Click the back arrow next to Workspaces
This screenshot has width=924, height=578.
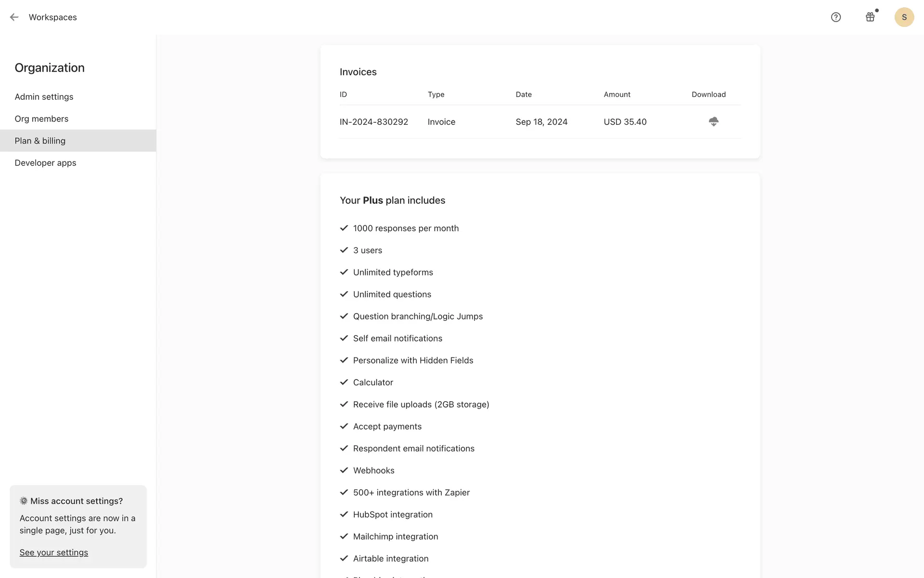click(x=14, y=17)
